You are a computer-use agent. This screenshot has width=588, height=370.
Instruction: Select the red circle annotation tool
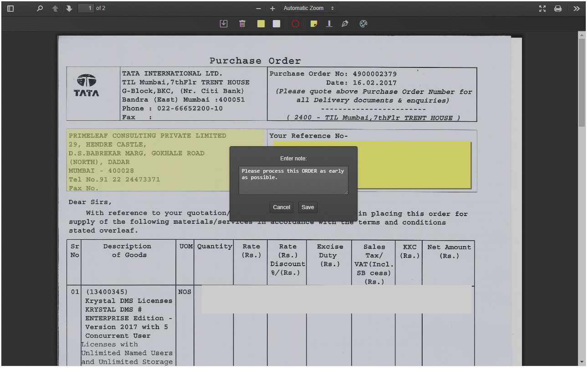[x=295, y=24]
